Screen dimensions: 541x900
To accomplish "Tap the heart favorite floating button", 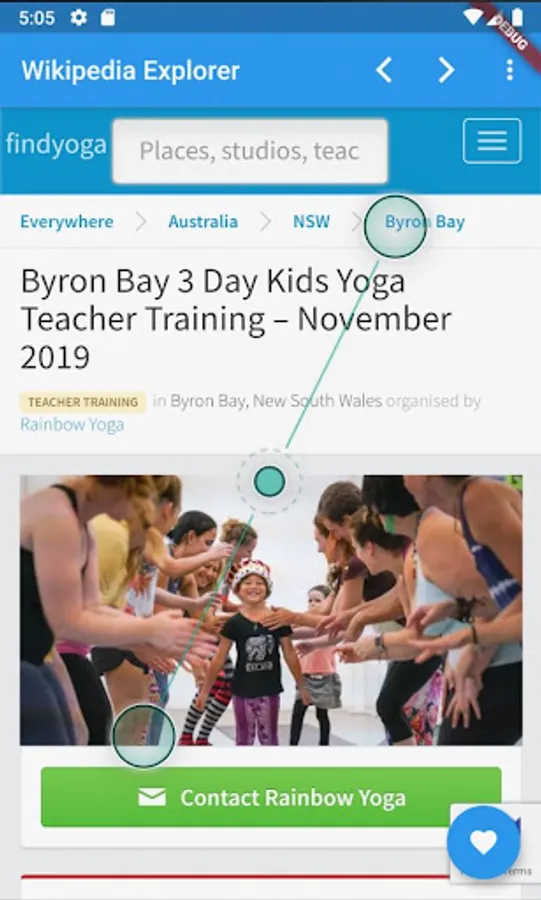I will (x=483, y=842).
